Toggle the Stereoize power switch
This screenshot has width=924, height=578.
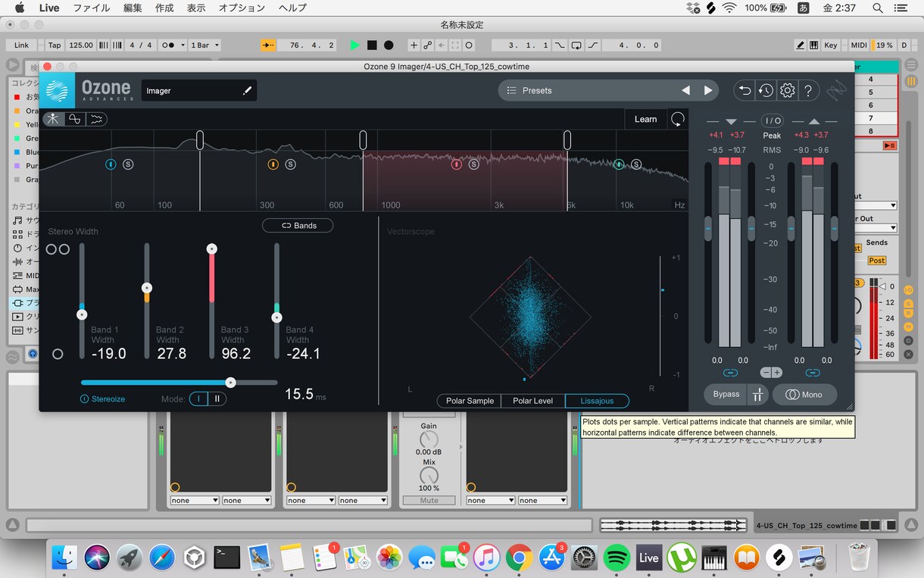click(x=84, y=399)
